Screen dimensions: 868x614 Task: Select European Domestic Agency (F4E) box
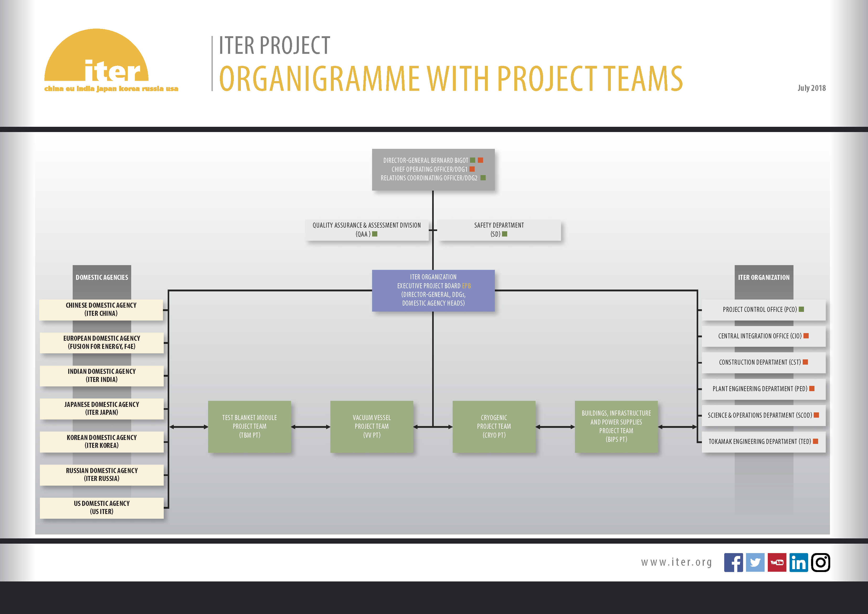(x=102, y=343)
